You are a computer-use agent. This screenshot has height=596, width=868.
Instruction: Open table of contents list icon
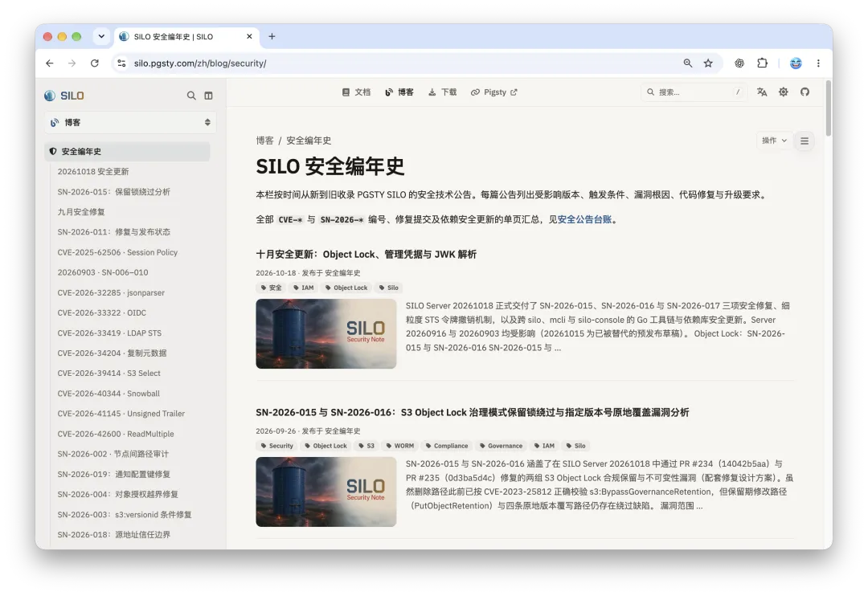point(805,141)
